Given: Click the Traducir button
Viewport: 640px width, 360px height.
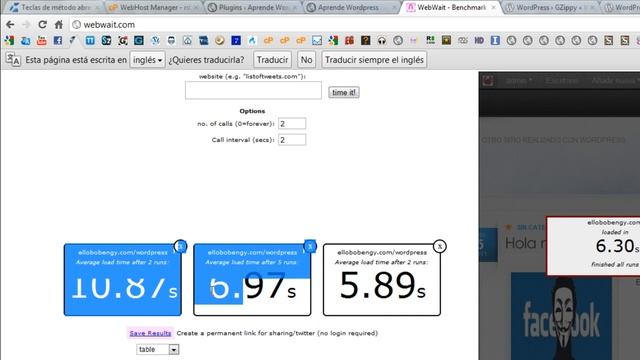Looking at the screenshot, I should pos(272,60).
